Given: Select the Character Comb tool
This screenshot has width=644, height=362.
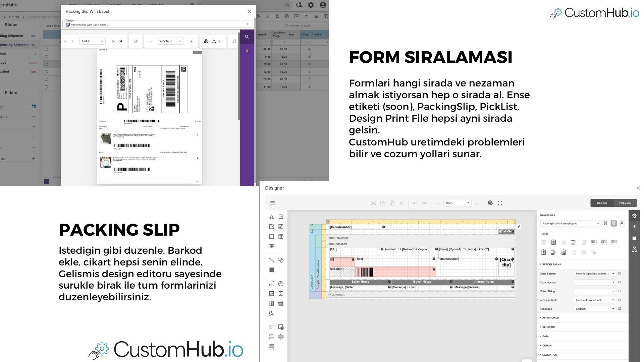Looking at the screenshot, I should click(271, 246).
